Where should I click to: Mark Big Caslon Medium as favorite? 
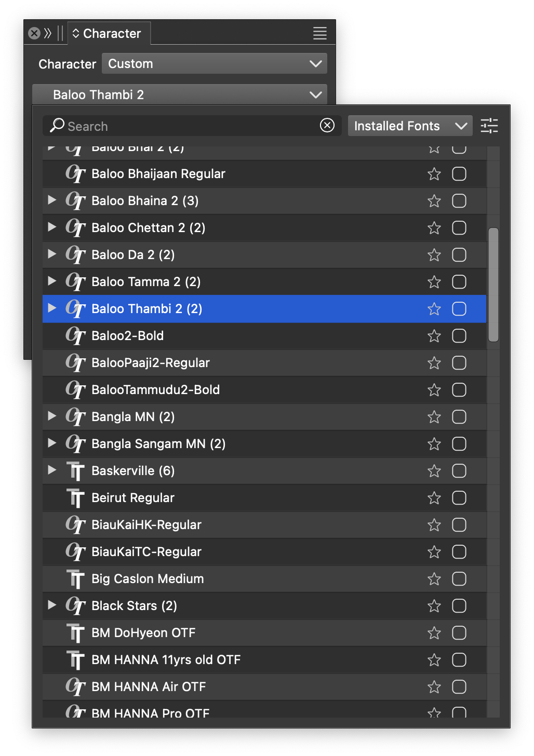434,579
